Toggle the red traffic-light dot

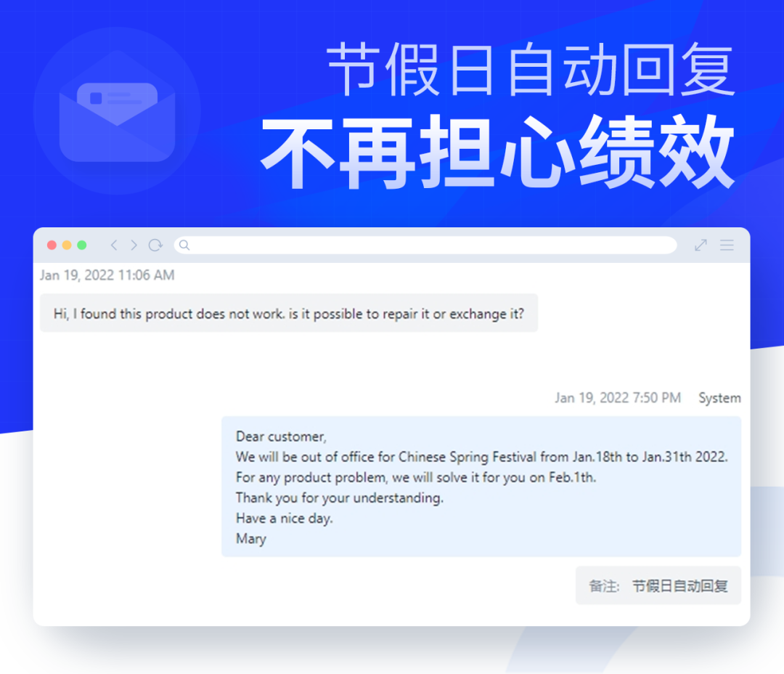(52, 245)
